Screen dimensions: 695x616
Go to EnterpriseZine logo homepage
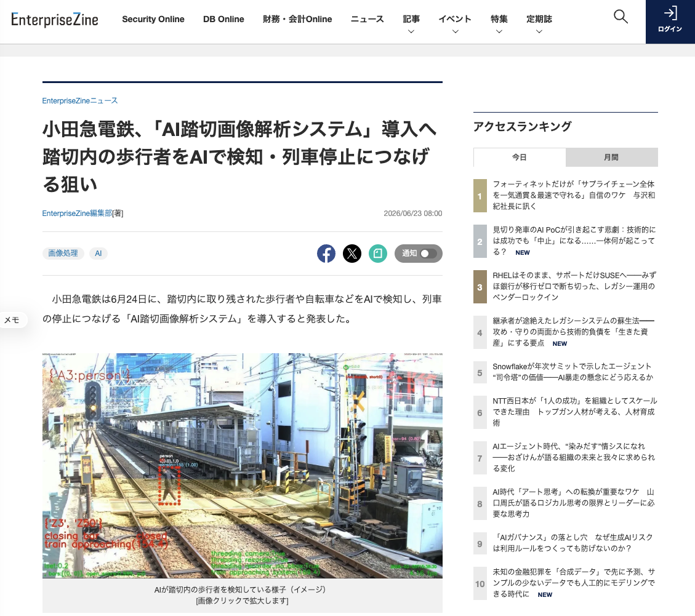point(55,20)
